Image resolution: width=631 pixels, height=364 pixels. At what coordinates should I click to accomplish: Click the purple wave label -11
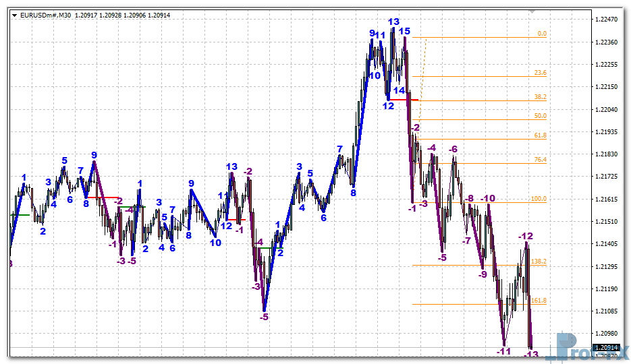(x=503, y=351)
